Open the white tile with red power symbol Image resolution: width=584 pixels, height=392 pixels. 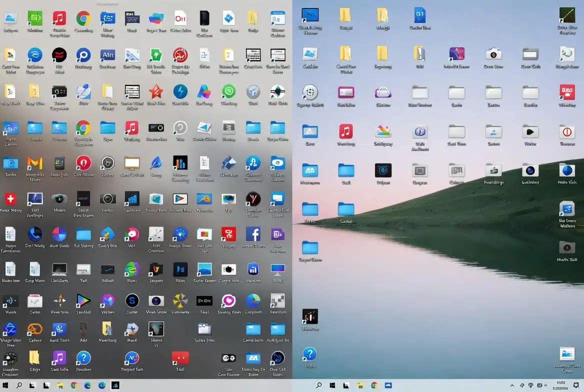(x=567, y=131)
